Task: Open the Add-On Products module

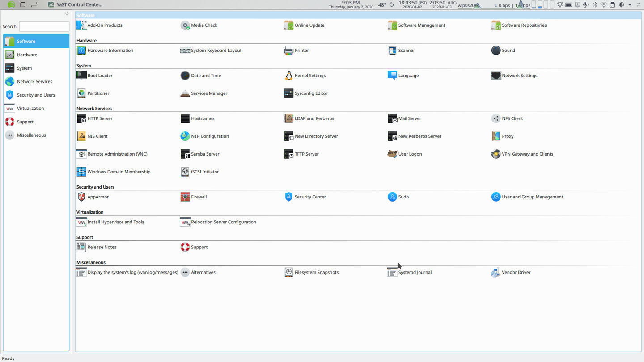Action: point(99,25)
